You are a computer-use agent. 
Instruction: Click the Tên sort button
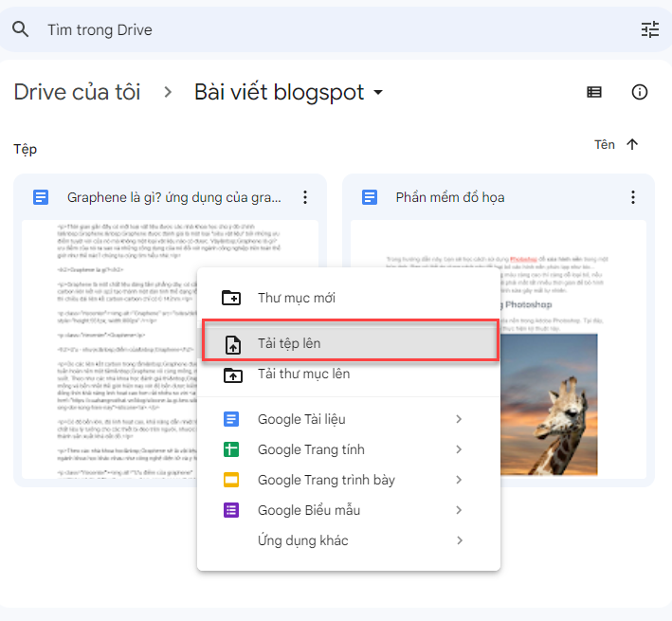605,144
